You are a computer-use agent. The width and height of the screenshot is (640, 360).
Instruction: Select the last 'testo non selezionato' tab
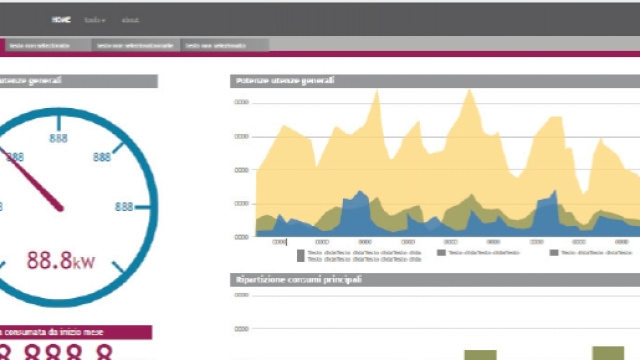[224, 45]
